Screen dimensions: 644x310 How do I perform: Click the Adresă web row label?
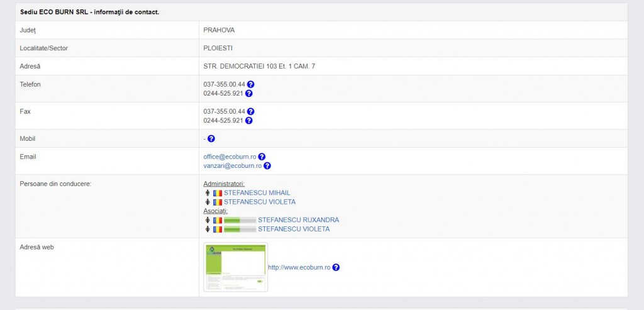click(36, 247)
